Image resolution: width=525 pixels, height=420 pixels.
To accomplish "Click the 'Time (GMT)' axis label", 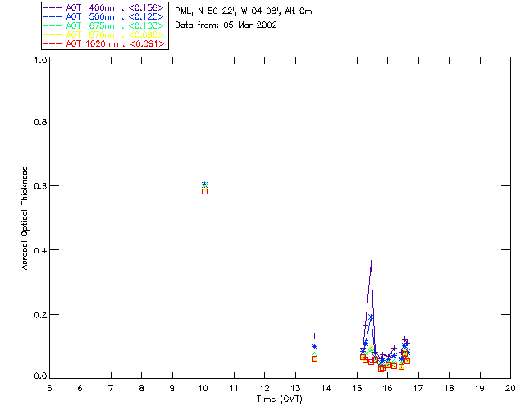I will point(280,399).
